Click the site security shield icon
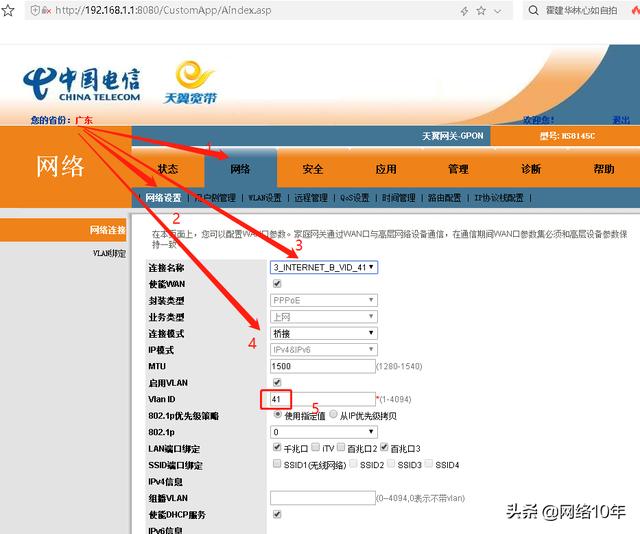Image resolution: width=640 pixels, height=534 pixels. [x=36, y=11]
